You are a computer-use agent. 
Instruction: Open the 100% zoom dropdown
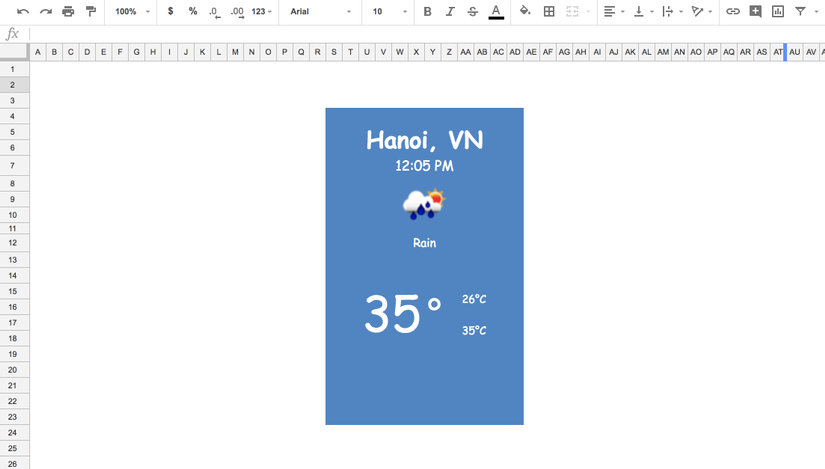coord(132,12)
